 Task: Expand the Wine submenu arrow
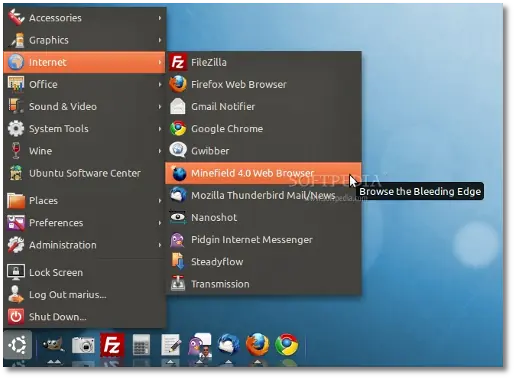[160, 151]
